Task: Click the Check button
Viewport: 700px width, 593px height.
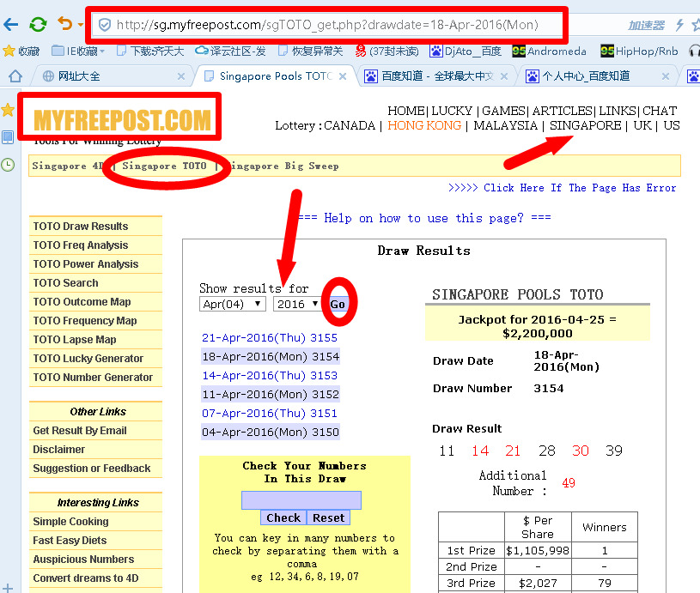Action: point(283,517)
